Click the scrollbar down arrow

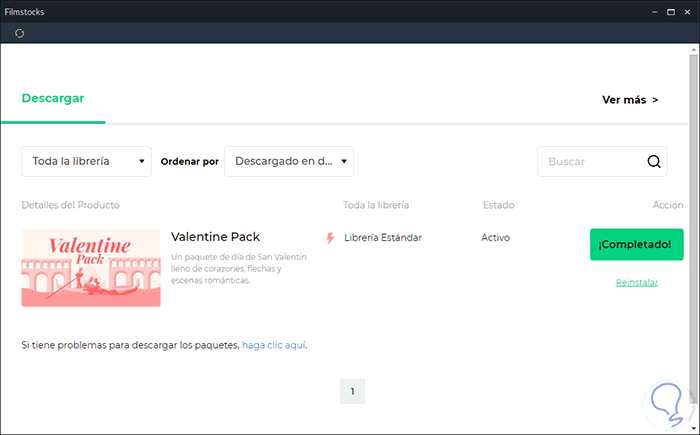(x=693, y=429)
